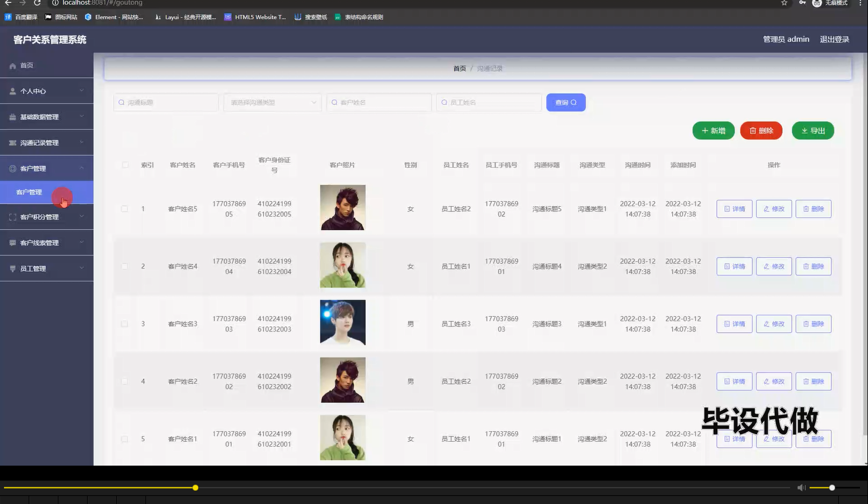Click the red 删除 batch button
This screenshot has width=868, height=504.
click(x=762, y=131)
